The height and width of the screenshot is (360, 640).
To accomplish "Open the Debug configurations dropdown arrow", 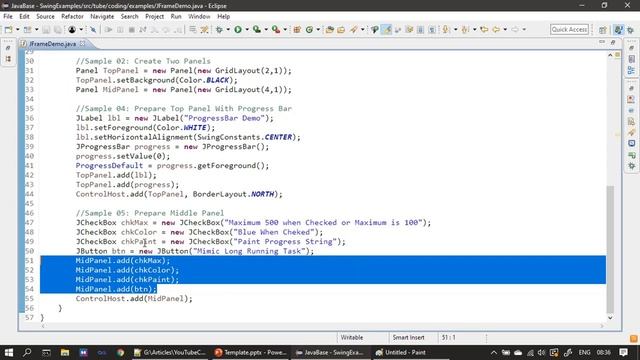I will point(228,29).
